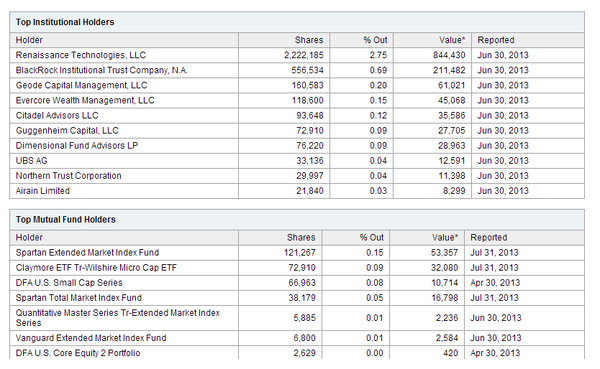Select Renaissance Technologies, LLC holder name
The height and width of the screenshot is (369, 600).
pyautogui.click(x=81, y=55)
